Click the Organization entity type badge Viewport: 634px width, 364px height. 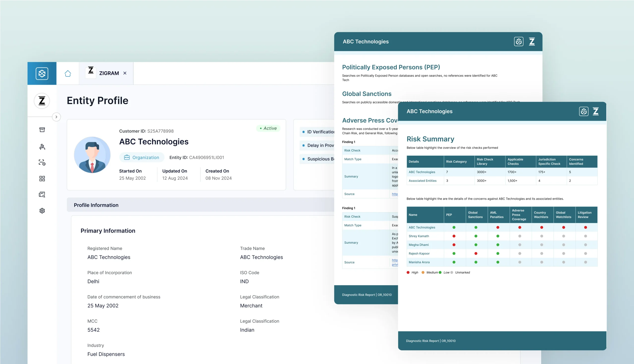[142, 157]
